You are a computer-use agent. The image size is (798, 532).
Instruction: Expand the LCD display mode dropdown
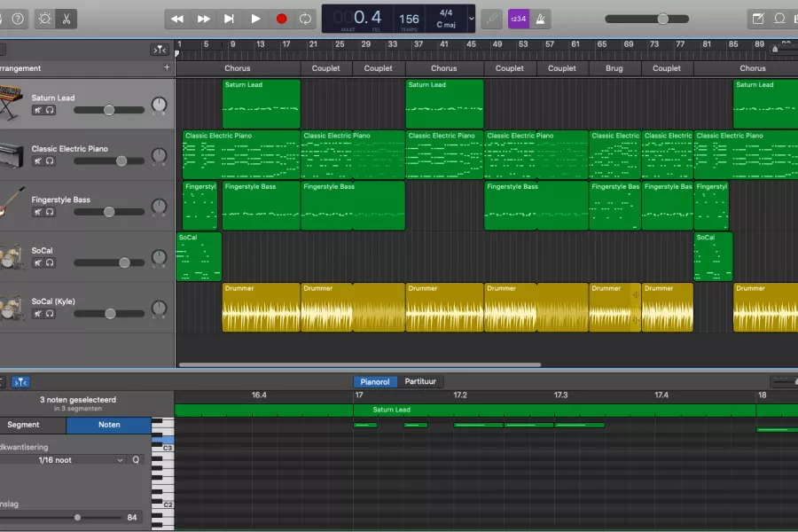[x=472, y=19]
